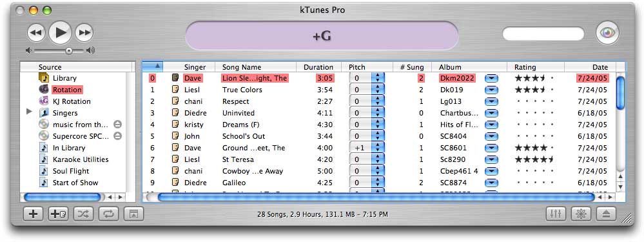Click the fast-forward playback button

[x=84, y=33]
